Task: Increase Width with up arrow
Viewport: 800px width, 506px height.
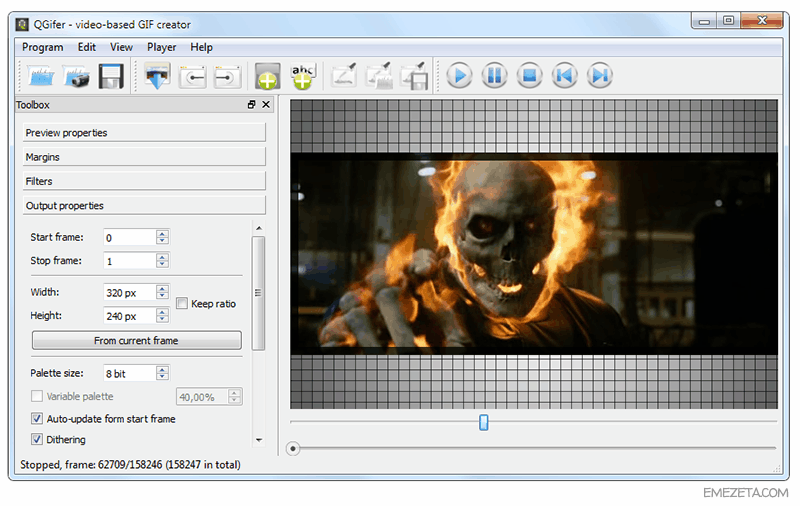Action: click(162, 289)
